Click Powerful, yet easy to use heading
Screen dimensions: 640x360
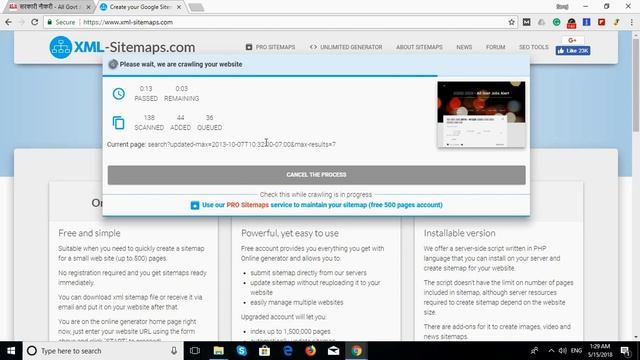(x=290, y=233)
